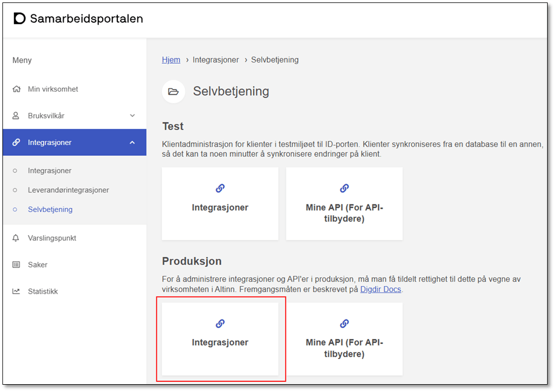Click the chart icon beside Statistikk
The width and height of the screenshot is (555, 392).
(x=16, y=291)
